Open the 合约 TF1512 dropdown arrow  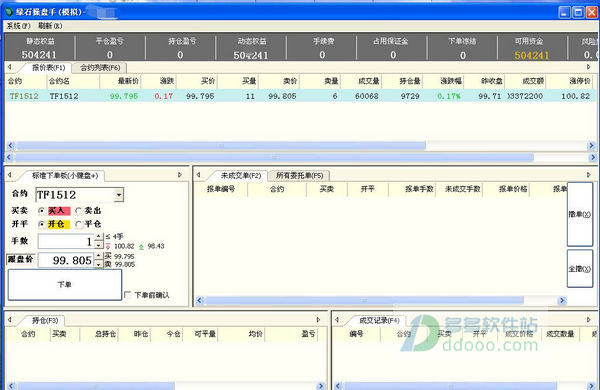(119, 195)
